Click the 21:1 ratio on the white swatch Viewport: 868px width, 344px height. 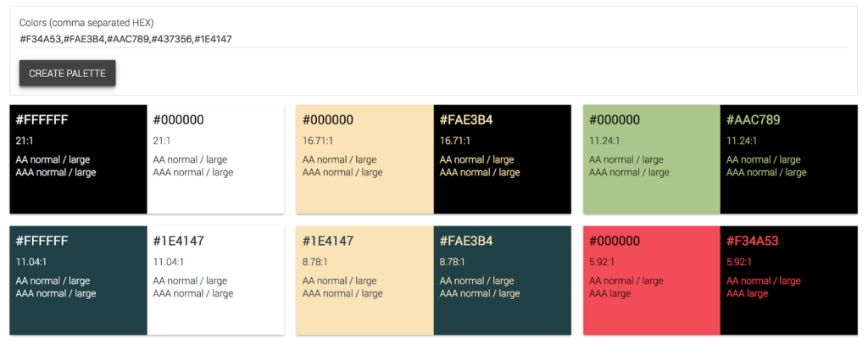[x=162, y=141]
